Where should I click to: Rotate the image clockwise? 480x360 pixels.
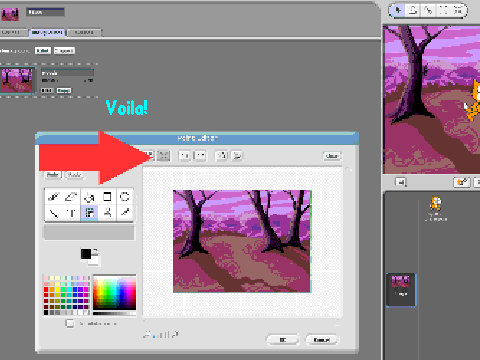pyautogui.click(x=200, y=156)
